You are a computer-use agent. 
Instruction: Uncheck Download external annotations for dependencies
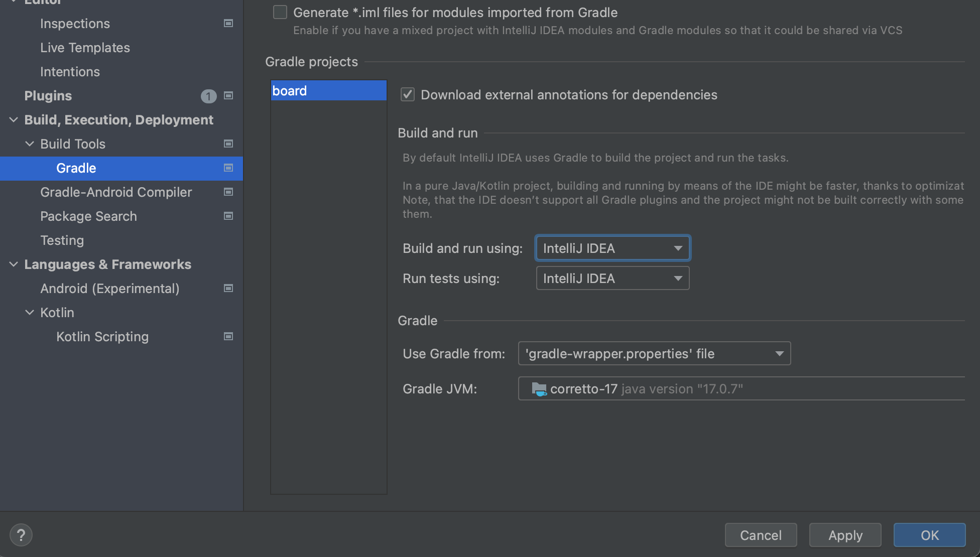(x=408, y=95)
